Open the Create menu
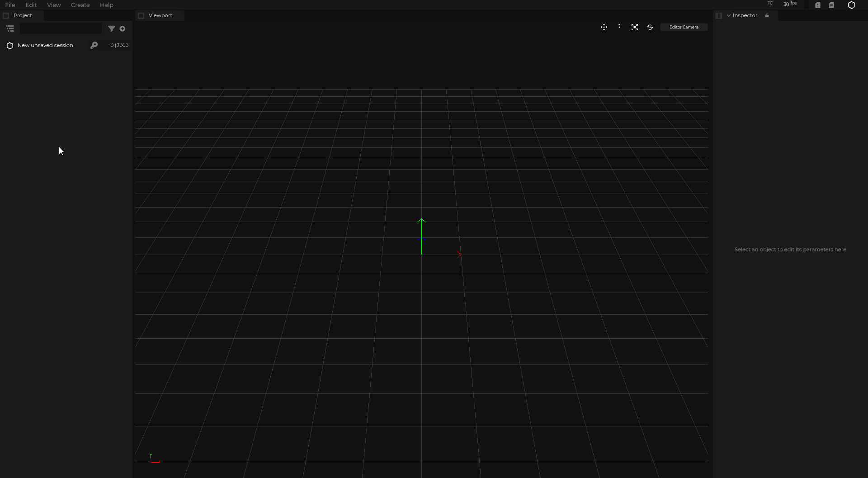 [x=80, y=5]
